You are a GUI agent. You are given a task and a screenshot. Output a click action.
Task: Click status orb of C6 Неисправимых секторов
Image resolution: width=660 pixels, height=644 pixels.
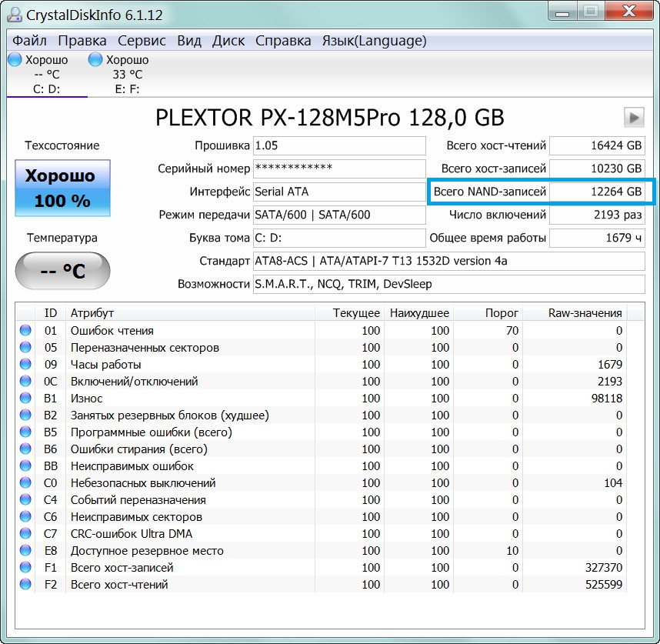tap(25, 516)
